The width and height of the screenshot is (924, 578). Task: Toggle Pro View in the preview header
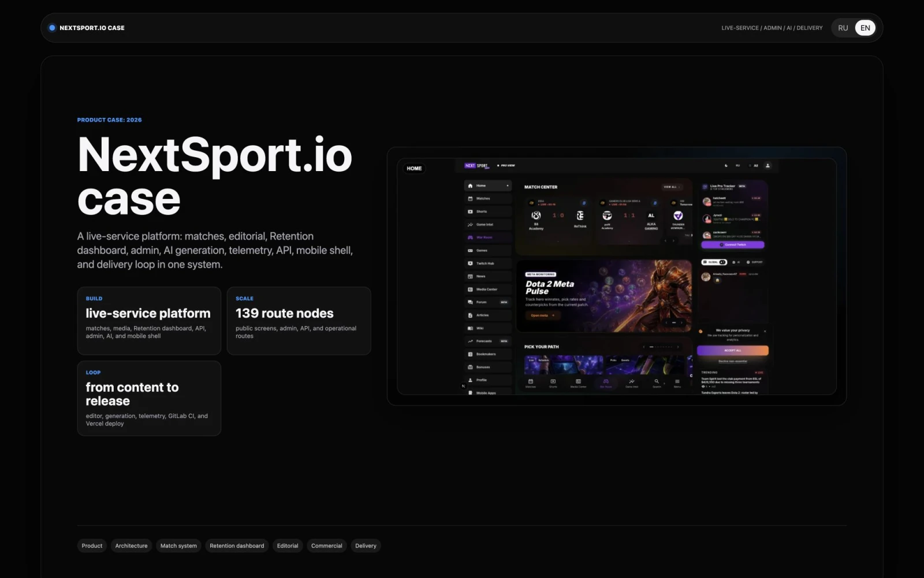[x=506, y=165]
